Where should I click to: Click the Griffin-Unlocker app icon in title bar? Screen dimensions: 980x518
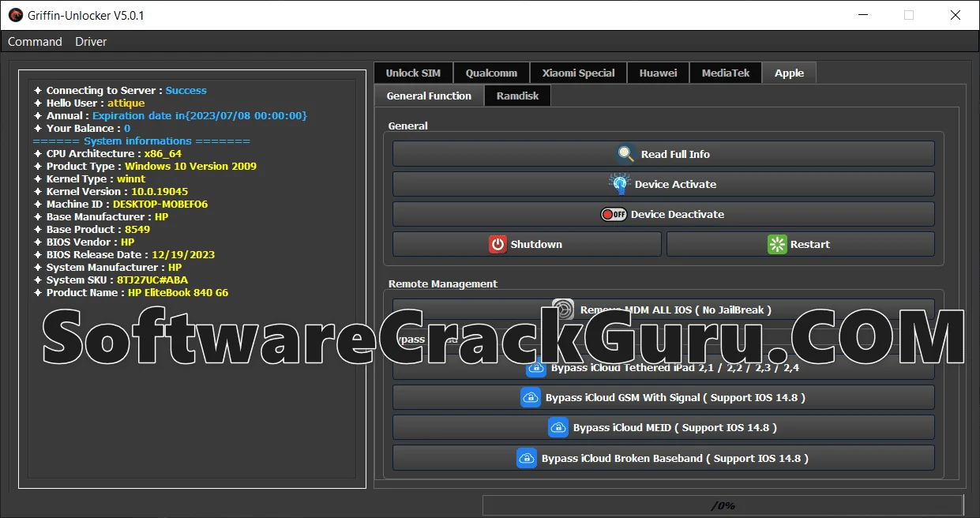tap(15, 15)
